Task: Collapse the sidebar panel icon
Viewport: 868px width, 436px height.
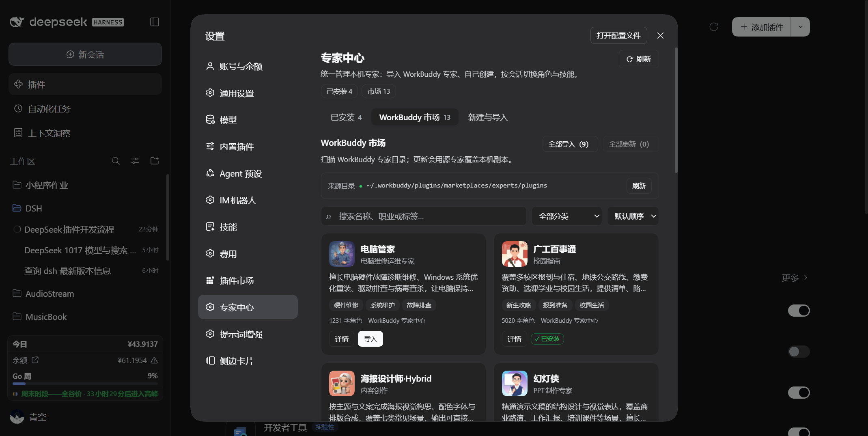Action: point(154,22)
